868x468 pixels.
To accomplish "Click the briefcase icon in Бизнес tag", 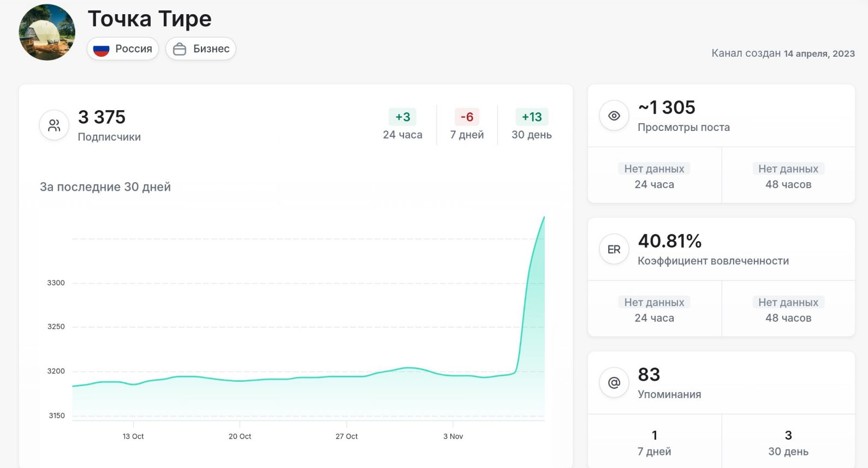I will 180,49.
